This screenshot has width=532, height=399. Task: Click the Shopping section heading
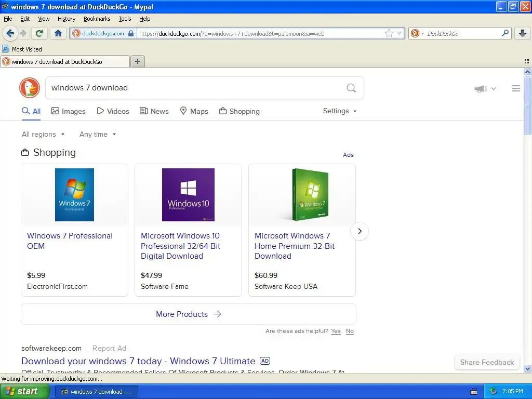click(48, 153)
